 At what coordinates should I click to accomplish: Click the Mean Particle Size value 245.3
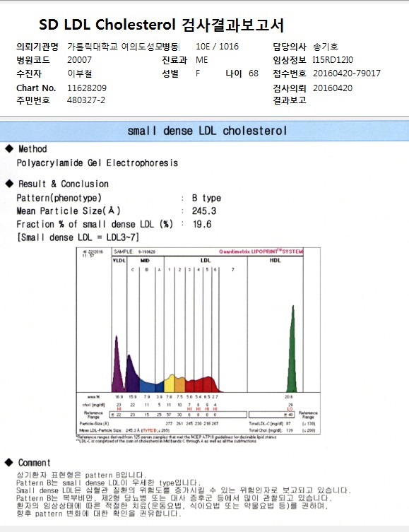[x=204, y=211]
